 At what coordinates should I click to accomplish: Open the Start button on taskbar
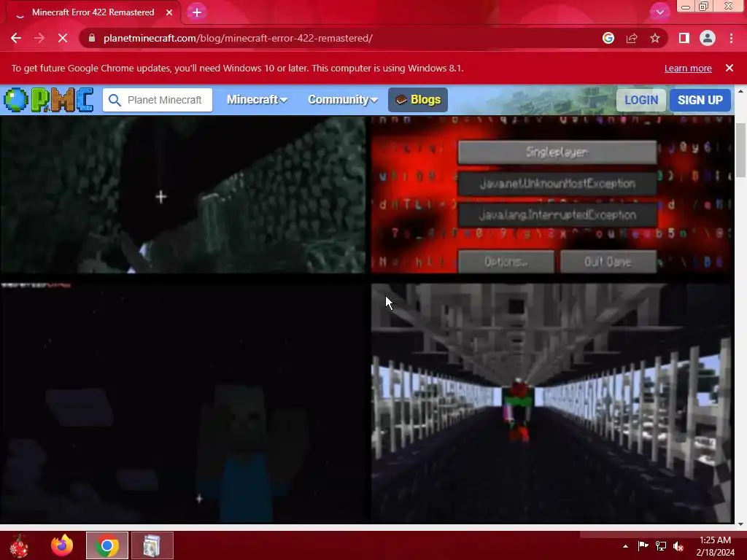pos(19,545)
